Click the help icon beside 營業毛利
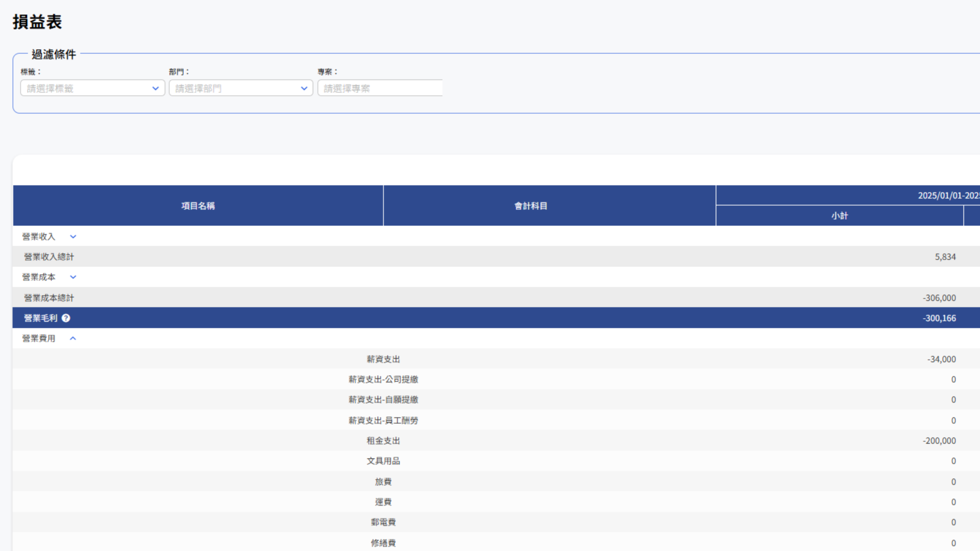980x551 pixels. [x=66, y=318]
